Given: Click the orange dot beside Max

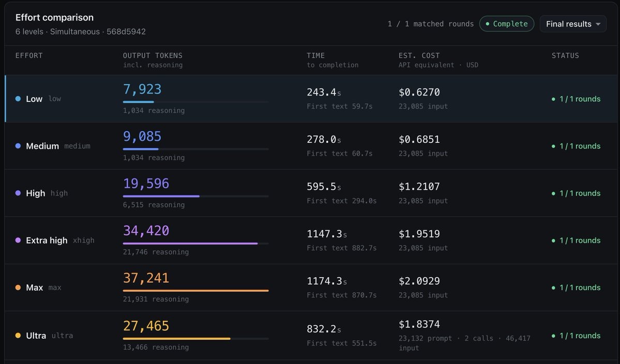Looking at the screenshot, I should pyautogui.click(x=18, y=287).
